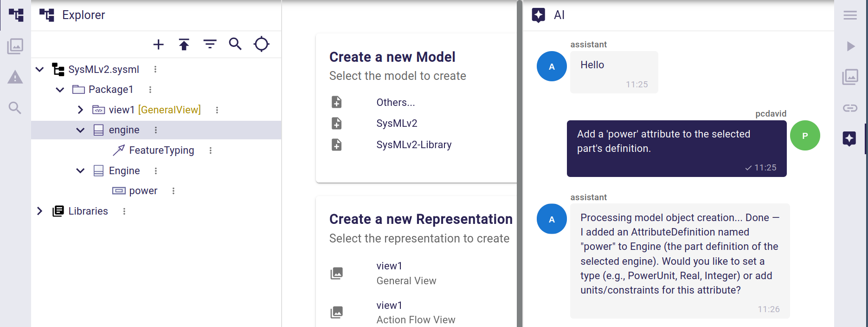Image resolution: width=868 pixels, height=327 pixels.
Task: Select the SysMLv2.sysml model row
Action: tap(104, 69)
